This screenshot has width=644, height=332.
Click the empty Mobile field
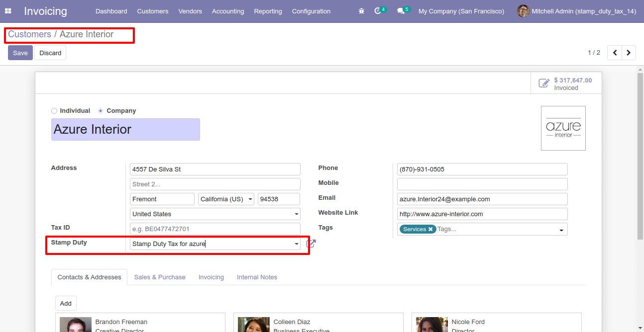(x=482, y=184)
